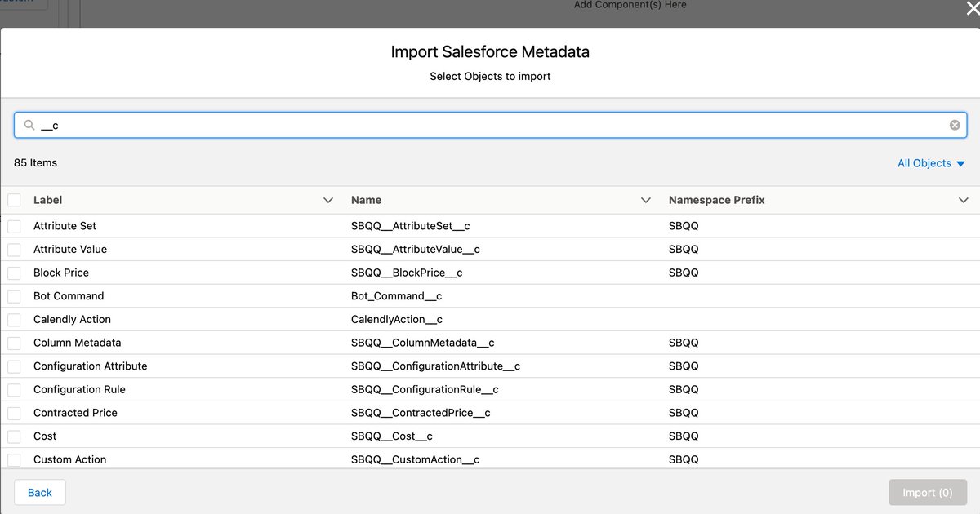Image resolution: width=980 pixels, height=514 pixels.
Task: Click the SBQQ__AttributeSet__c name cell
Action: coord(411,226)
